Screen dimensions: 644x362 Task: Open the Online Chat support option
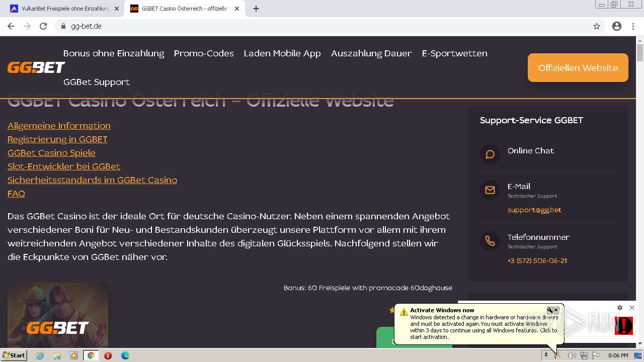(531, 151)
